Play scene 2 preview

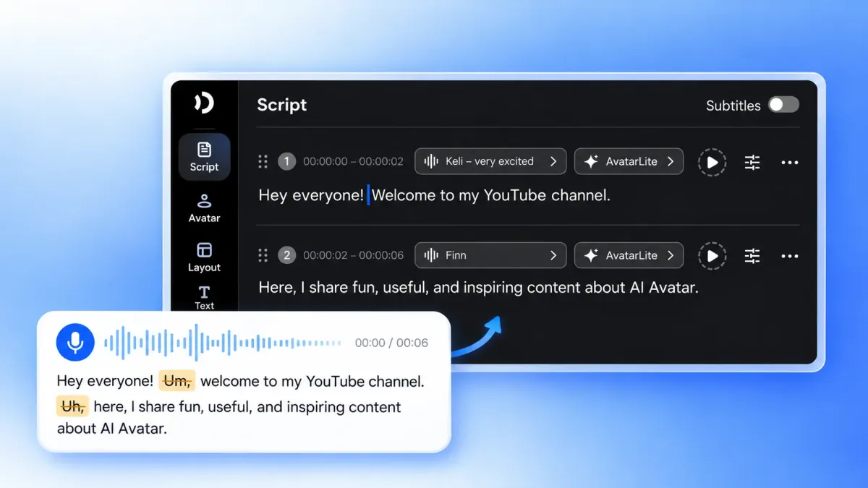tap(712, 256)
